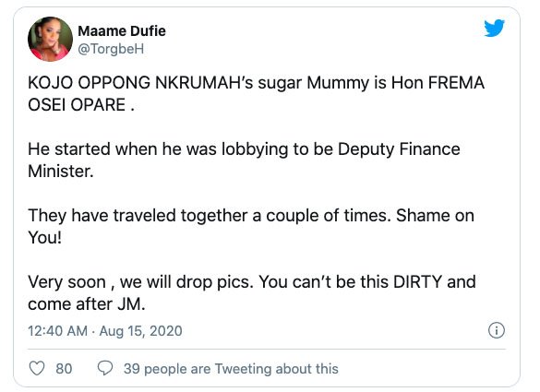Click the 12:40 AM timestamp link

57,331
